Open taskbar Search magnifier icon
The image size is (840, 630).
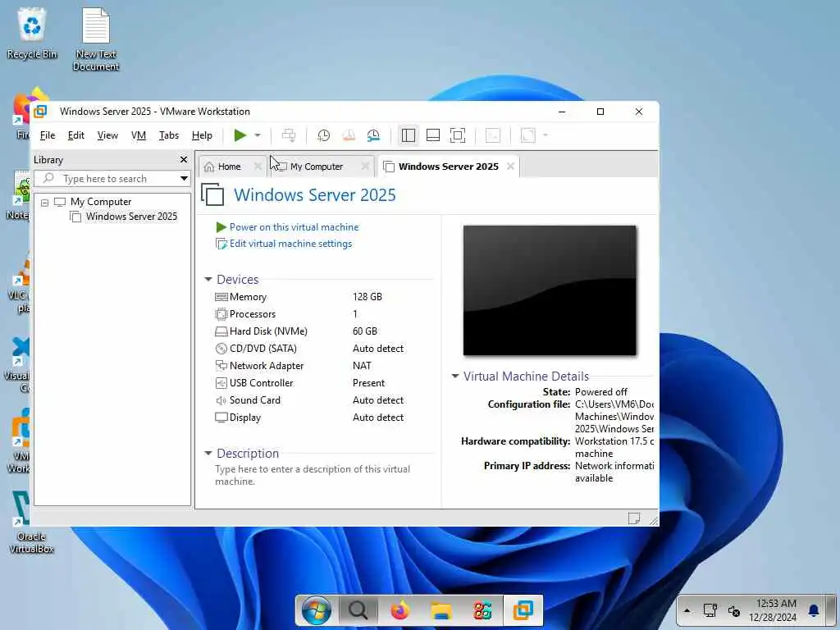click(x=358, y=610)
